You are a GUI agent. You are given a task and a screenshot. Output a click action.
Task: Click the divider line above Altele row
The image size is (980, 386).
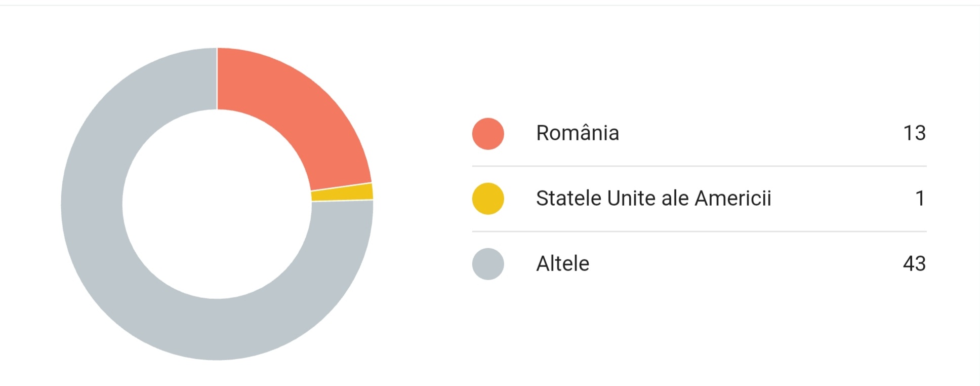[699, 231]
